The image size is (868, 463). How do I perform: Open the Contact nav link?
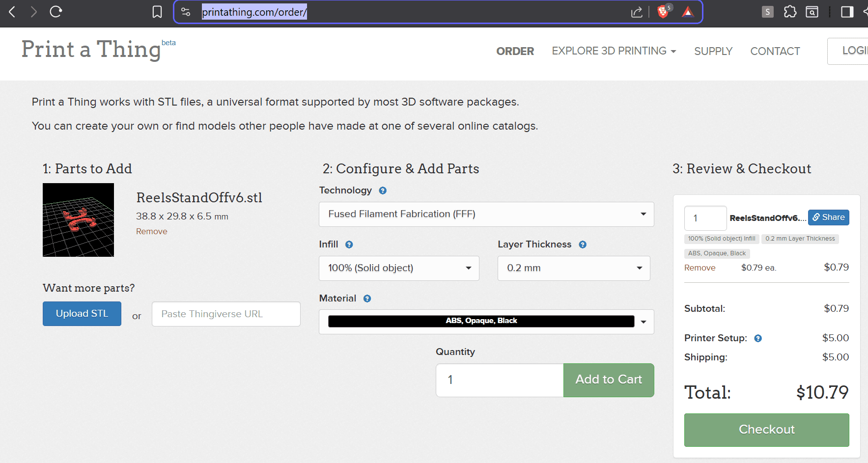coord(775,51)
